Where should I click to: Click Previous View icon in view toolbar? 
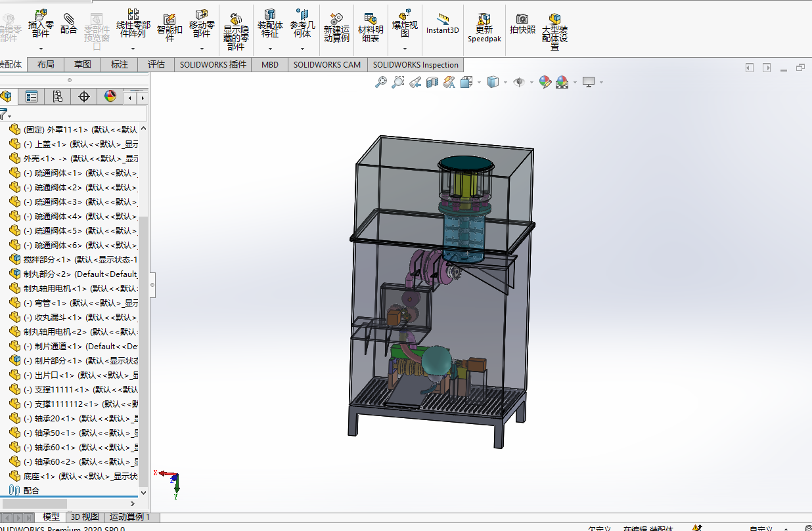[415, 82]
